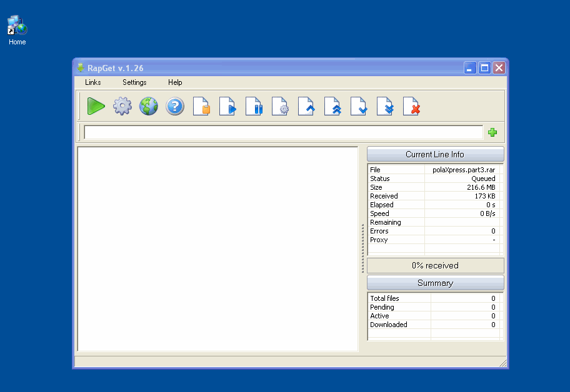Open the Help menu

click(x=175, y=82)
